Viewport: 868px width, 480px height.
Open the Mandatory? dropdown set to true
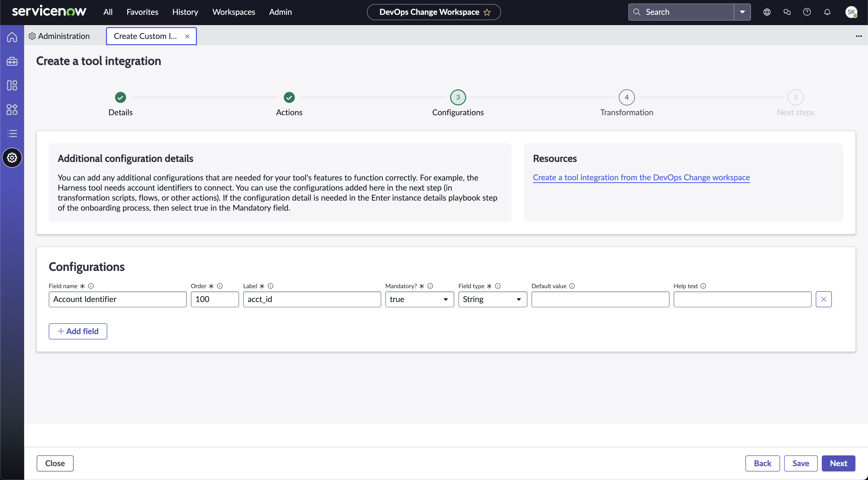[x=419, y=299]
